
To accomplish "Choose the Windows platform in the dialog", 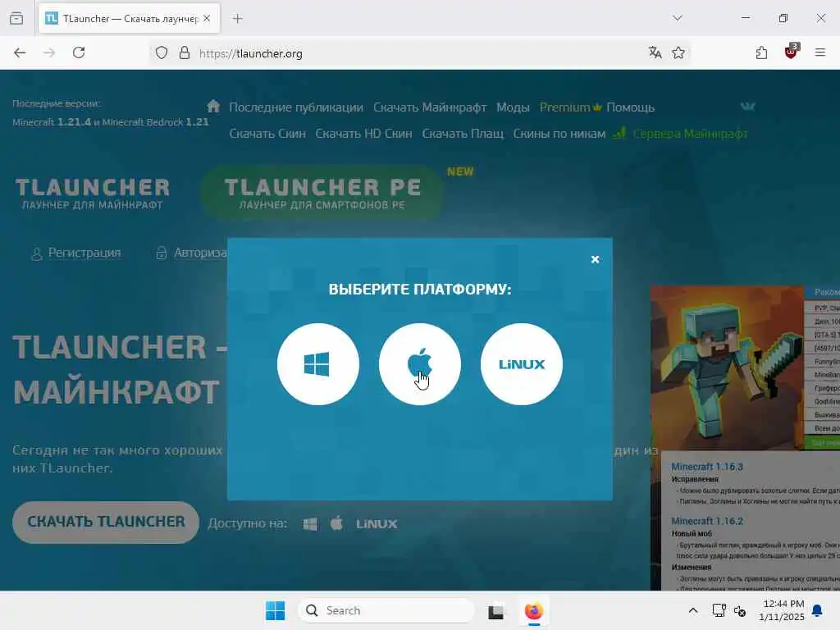I will click(x=317, y=364).
